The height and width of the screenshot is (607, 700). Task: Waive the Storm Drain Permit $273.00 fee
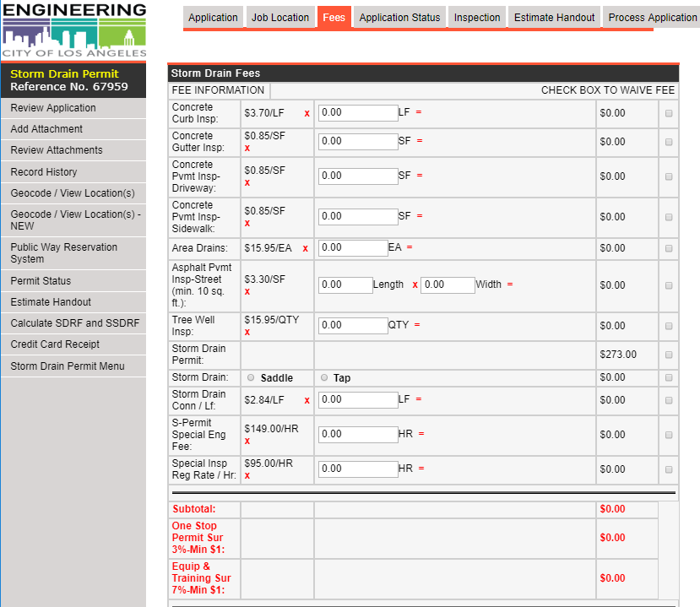(669, 355)
